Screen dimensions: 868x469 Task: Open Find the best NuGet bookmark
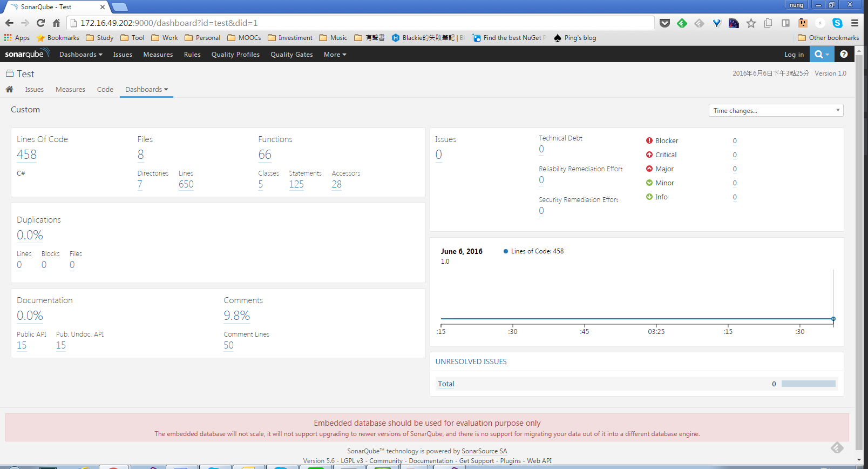click(x=510, y=38)
